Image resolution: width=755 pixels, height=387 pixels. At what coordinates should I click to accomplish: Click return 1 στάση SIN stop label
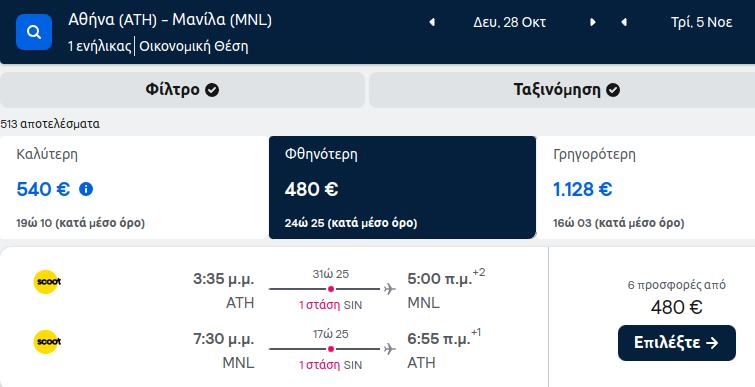click(x=330, y=365)
